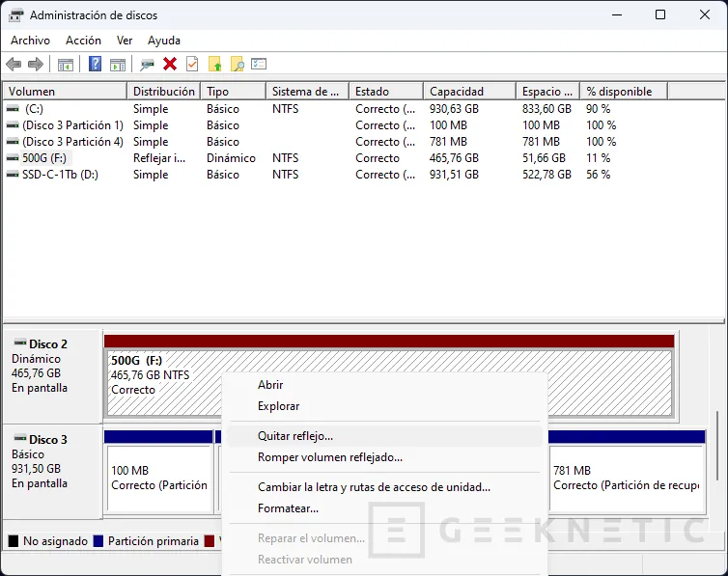Click the '51,66 GB' free space cell
728x576 pixels.
click(x=544, y=158)
